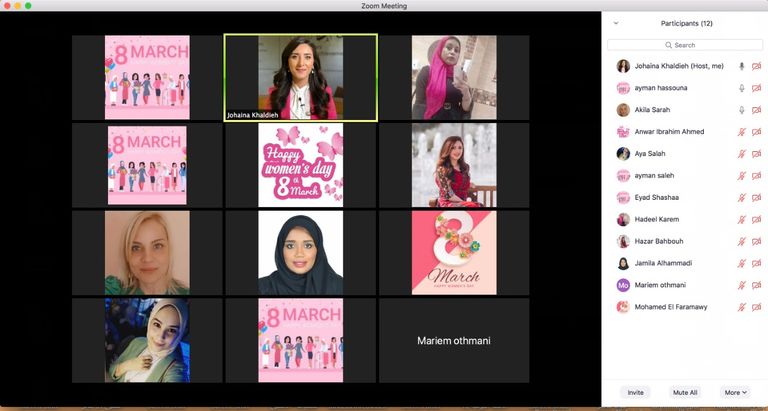Click ayman hassouna's microphone icon
Screen dimensions: 768x411
point(741,88)
